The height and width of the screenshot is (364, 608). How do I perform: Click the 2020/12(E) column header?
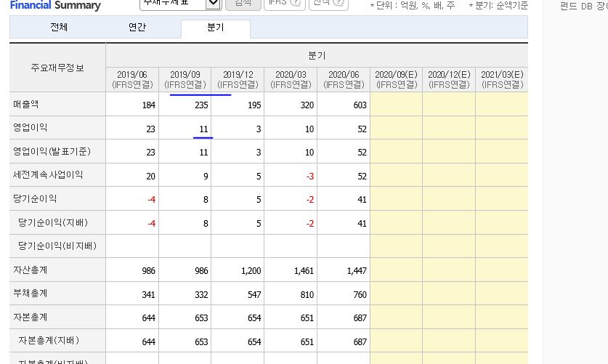(x=449, y=79)
